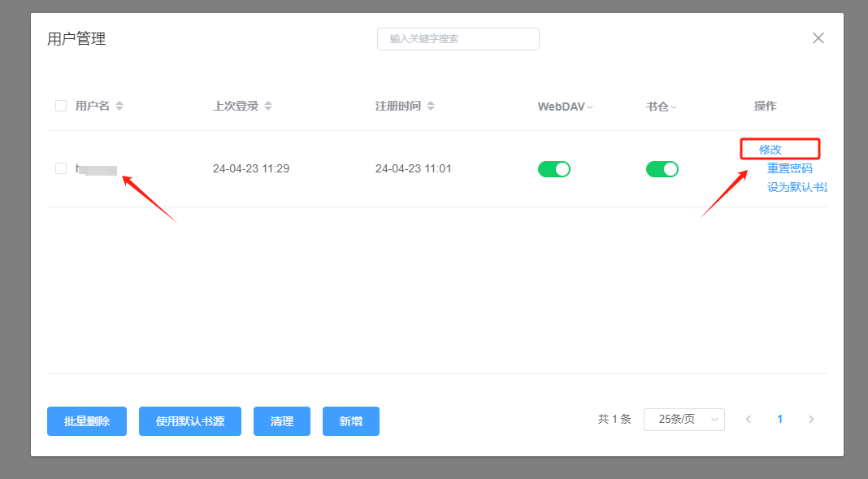The height and width of the screenshot is (479, 868).
Task: Go to next page arrow
Action: [810, 420]
